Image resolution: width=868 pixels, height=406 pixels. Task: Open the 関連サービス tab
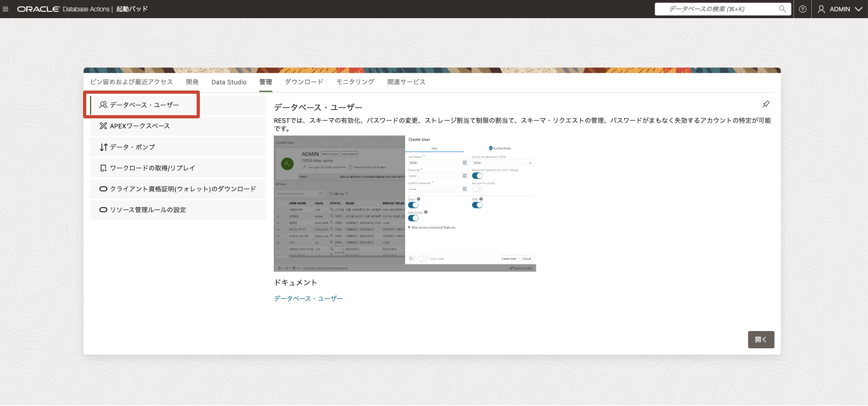pyautogui.click(x=406, y=82)
